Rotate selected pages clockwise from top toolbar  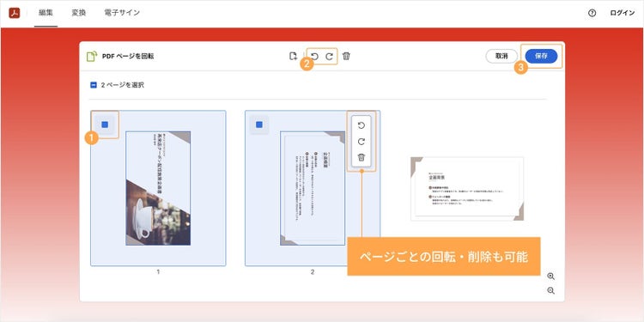point(329,57)
